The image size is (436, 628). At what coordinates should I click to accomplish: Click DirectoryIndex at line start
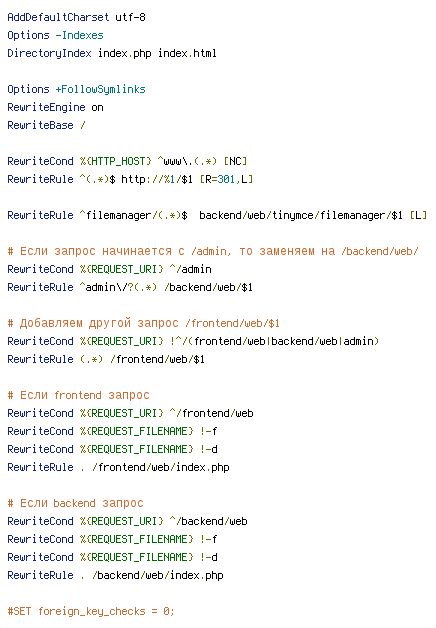point(49,53)
